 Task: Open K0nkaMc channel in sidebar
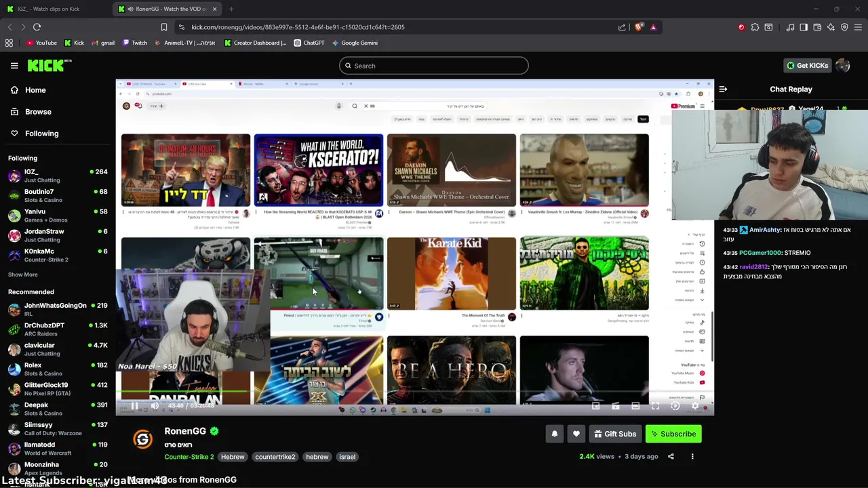click(x=58, y=256)
